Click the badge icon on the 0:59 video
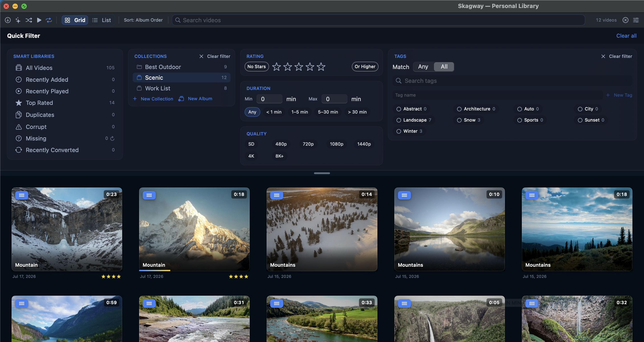 22,303
